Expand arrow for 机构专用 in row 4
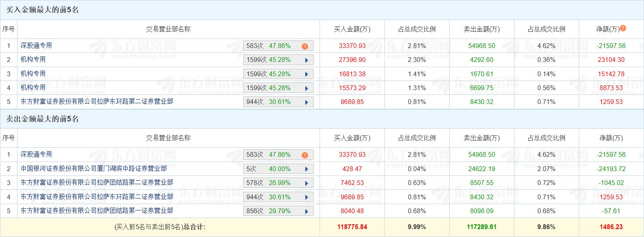 click(x=306, y=88)
